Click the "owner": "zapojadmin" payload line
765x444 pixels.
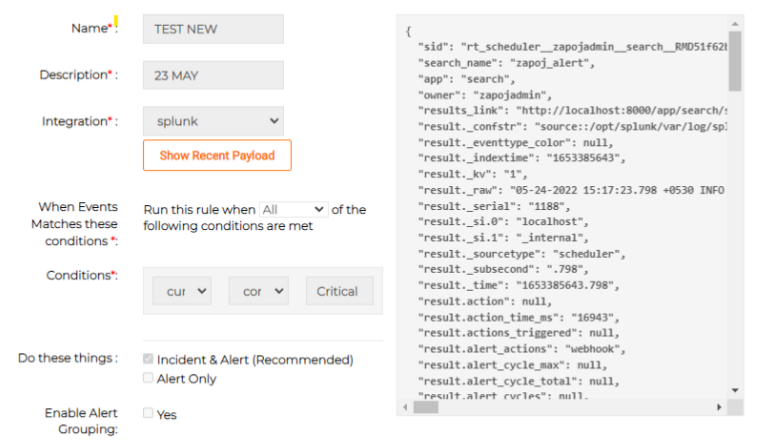(x=484, y=95)
